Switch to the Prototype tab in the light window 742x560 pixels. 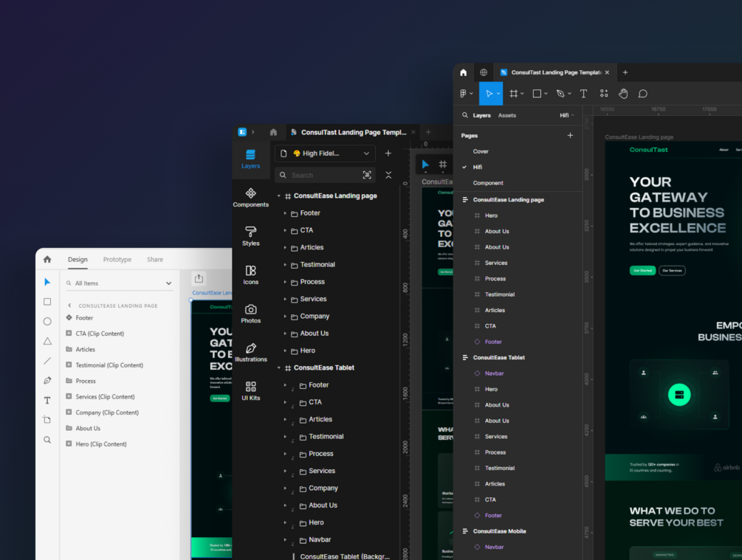tap(117, 259)
